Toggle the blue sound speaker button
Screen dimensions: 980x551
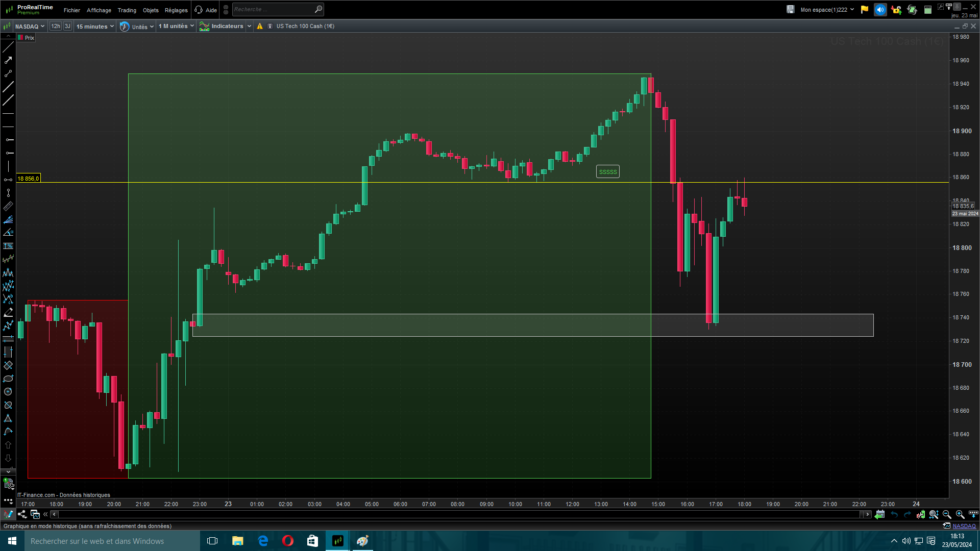tap(880, 10)
